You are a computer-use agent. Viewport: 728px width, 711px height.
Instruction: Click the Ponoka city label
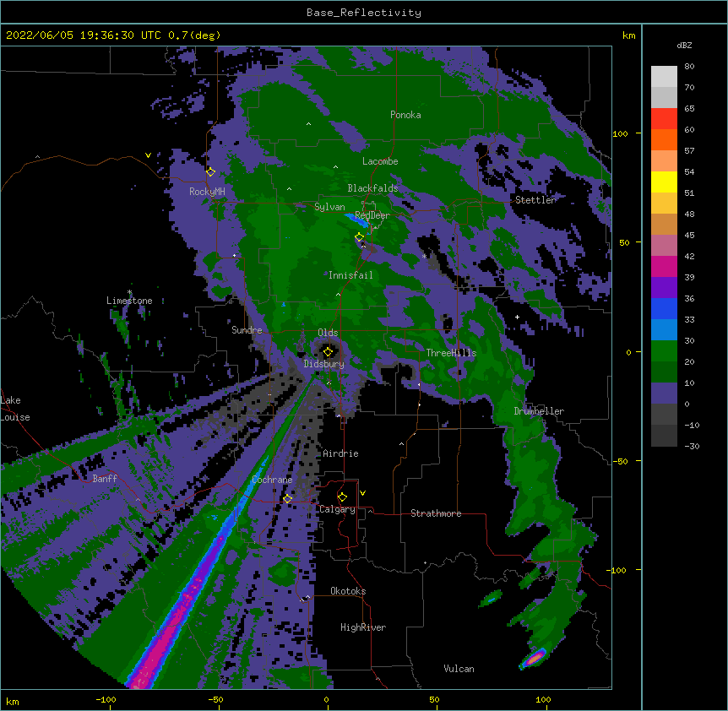coord(405,115)
